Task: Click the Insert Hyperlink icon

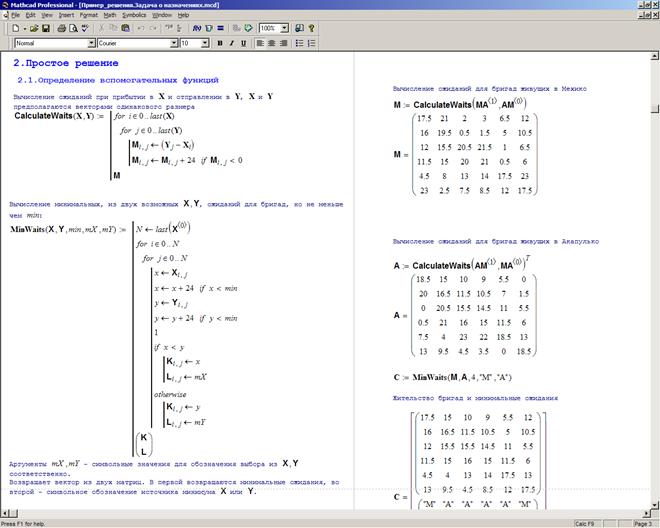Action: [237, 28]
